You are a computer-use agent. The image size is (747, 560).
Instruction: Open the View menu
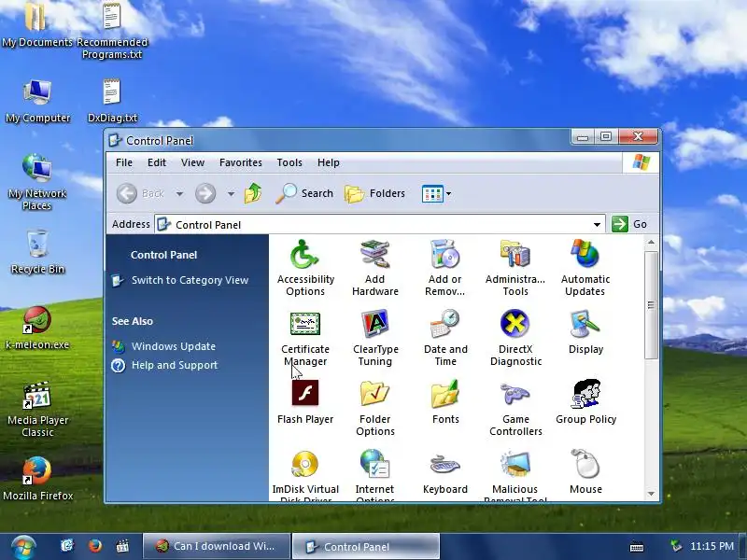[x=192, y=162]
